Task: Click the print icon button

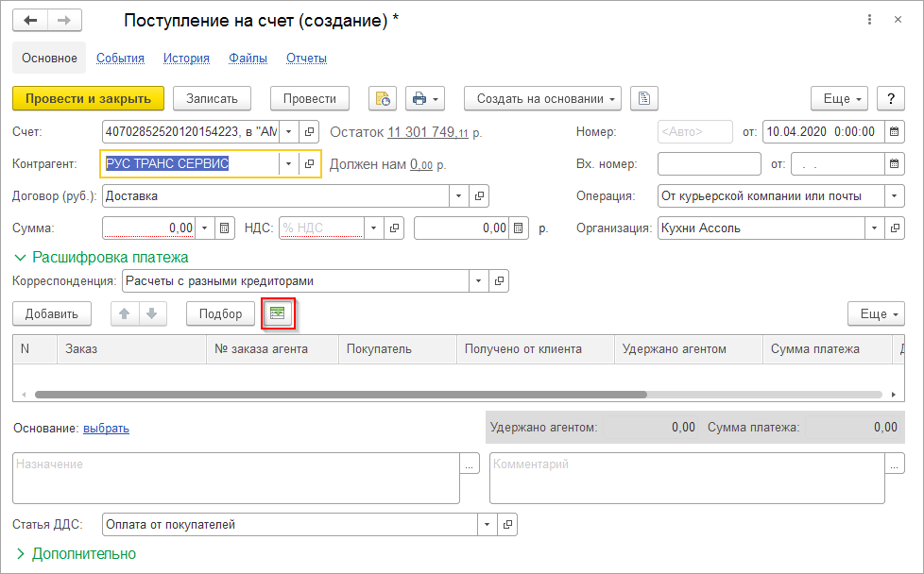Action: [424, 98]
